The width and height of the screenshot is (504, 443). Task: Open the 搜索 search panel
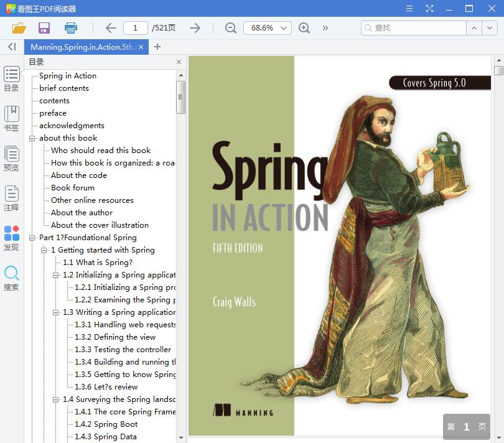pos(12,278)
